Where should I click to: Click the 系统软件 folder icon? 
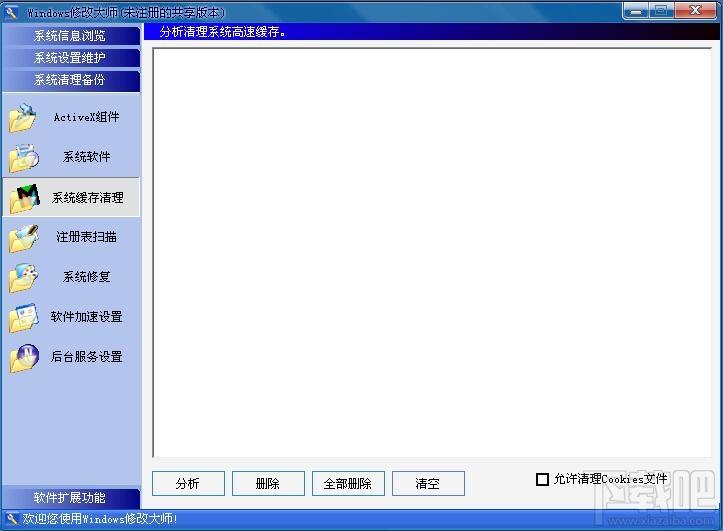[x=23, y=158]
